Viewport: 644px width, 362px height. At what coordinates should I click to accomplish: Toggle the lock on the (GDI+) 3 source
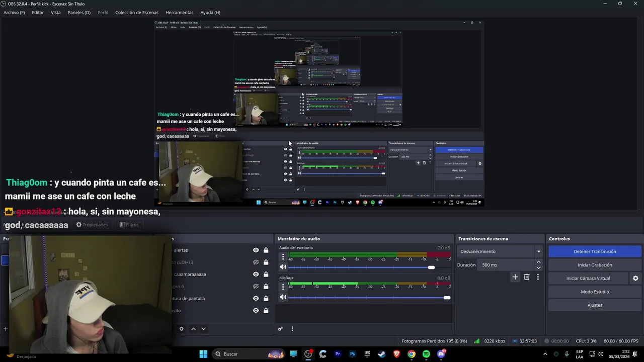[266, 262]
